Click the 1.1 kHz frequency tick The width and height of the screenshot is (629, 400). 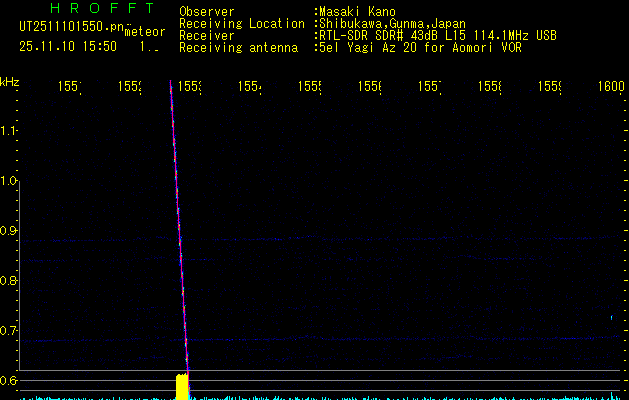click(x=10, y=130)
